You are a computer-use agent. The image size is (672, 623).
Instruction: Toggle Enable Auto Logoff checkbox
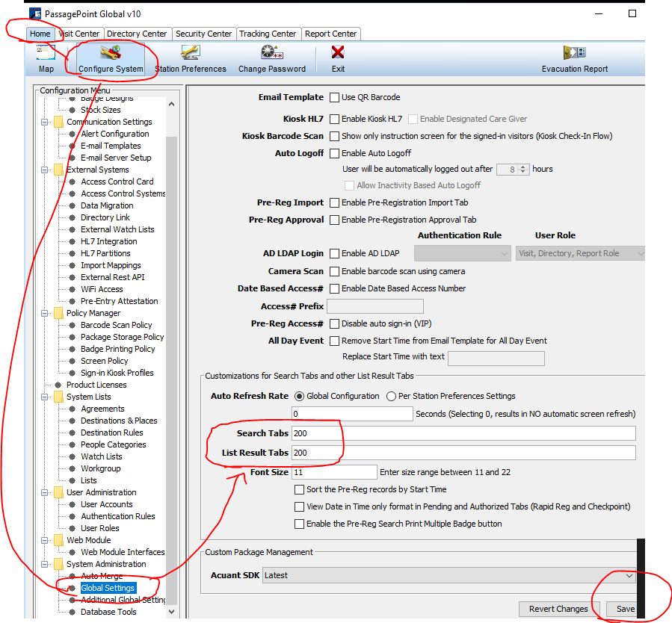coord(334,153)
